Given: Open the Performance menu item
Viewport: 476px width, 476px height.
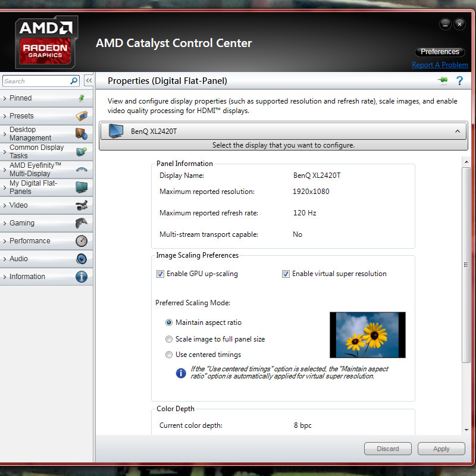Looking at the screenshot, I should [x=46, y=241].
